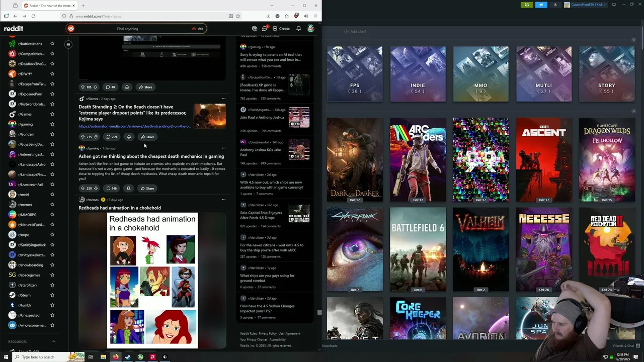Screen dimensions: 644x362
Task: Upvote the Ashen death mechanics post
Action: pyautogui.click(x=83, y=188)
